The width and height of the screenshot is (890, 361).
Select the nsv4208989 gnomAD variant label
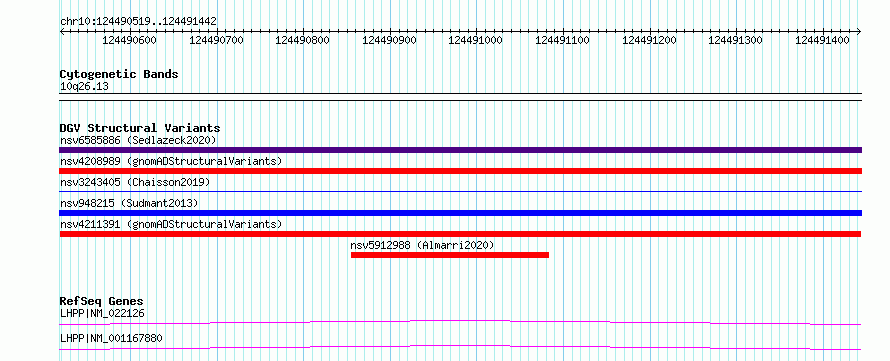pos(171,161)
